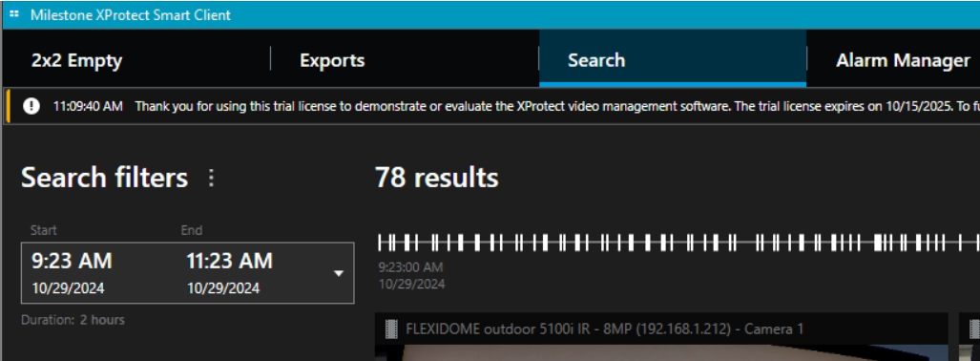Screen dimensions: 980x361
Task: Click the trial license notification message
Action: [556, 106]
